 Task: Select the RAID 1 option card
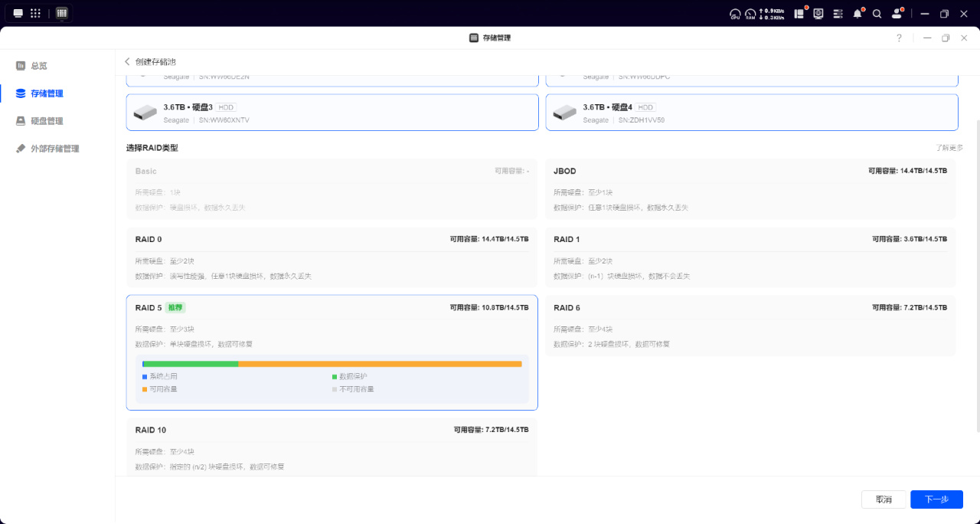coord(750,257)
